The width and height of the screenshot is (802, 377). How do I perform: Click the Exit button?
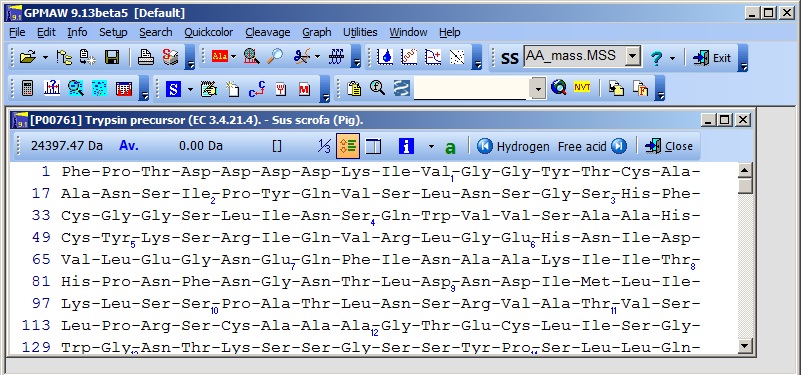tap(711, 58)
